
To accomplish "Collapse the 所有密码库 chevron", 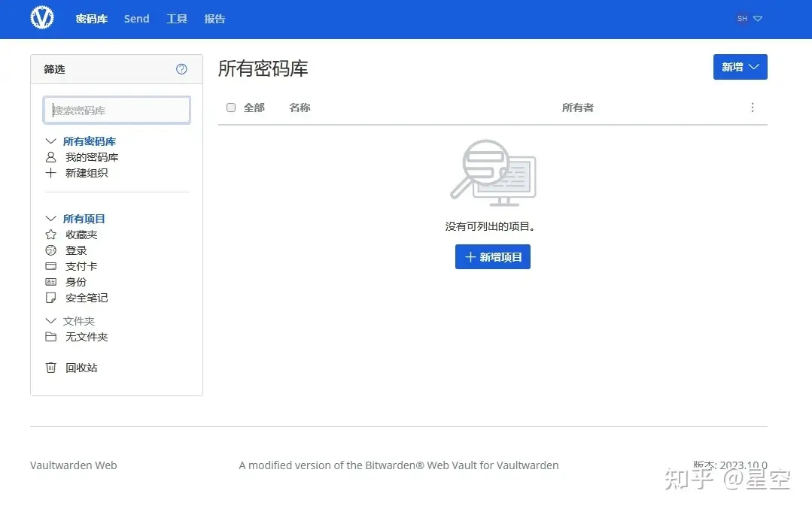I will 51,141.
